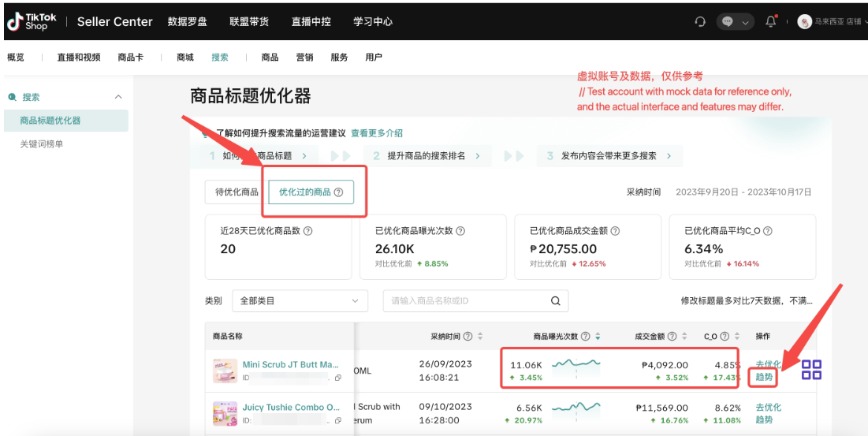Click help icon beside 已优化商品成交金额
Viewport: 868px width, 436px height.
tap(614, 231)
